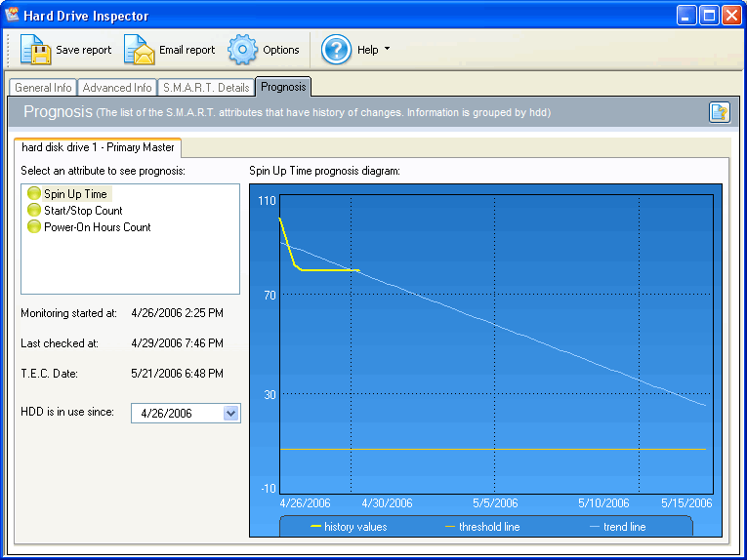The image size is (747, 560).
Task: Click the T.E.C. Date value 5/21/2006 6:48 PM
Action: [x=177, y=374]
